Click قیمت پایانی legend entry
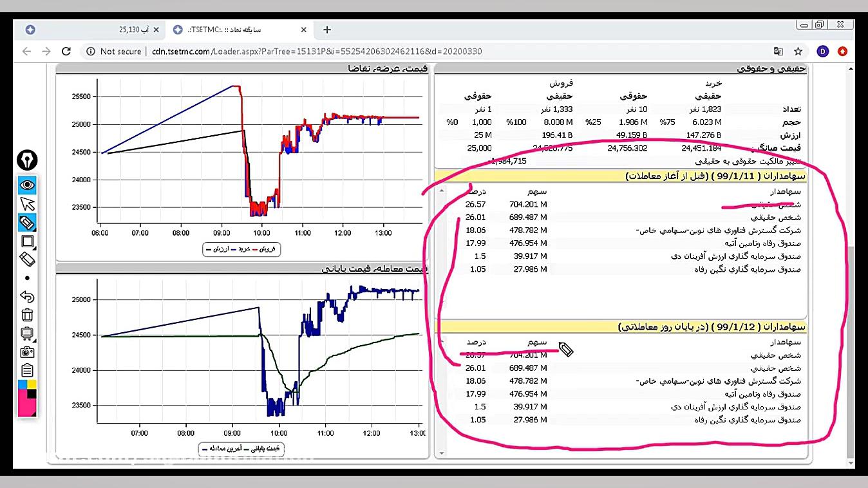 click(x=261, y=448)
